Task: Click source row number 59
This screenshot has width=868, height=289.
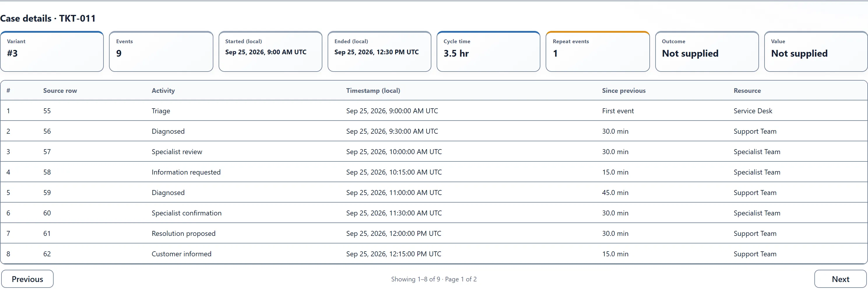Action: 47,192
